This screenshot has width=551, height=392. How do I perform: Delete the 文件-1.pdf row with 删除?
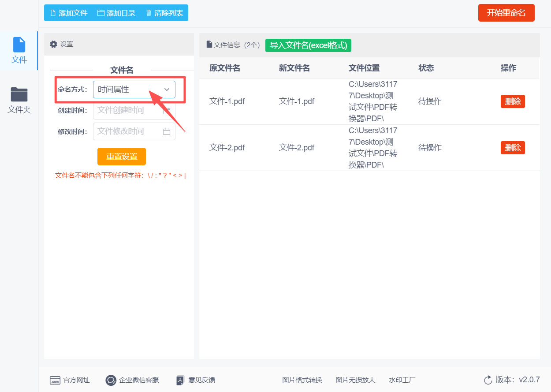[x=513, y=101]
